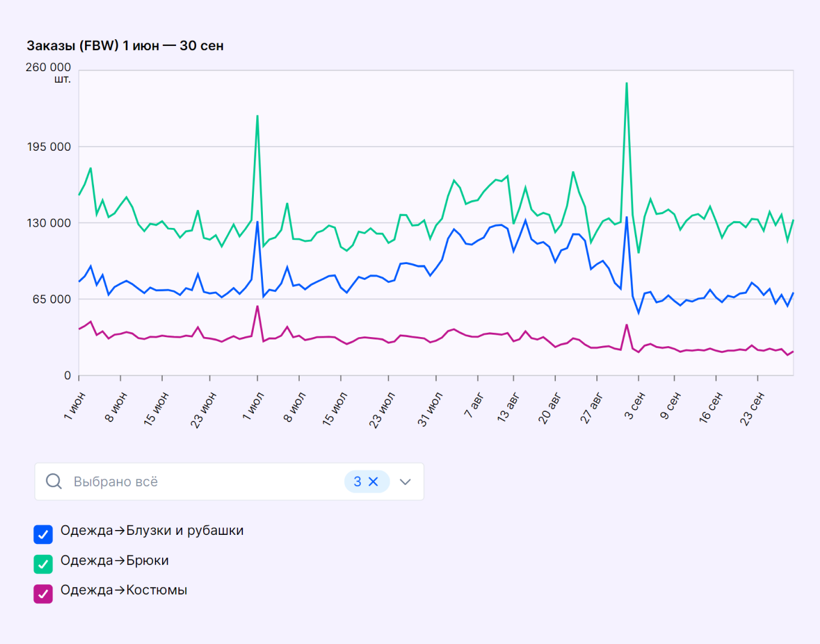Click the 31 июл date label
This screenshot has width=820, height=644.
click(430, 409)
